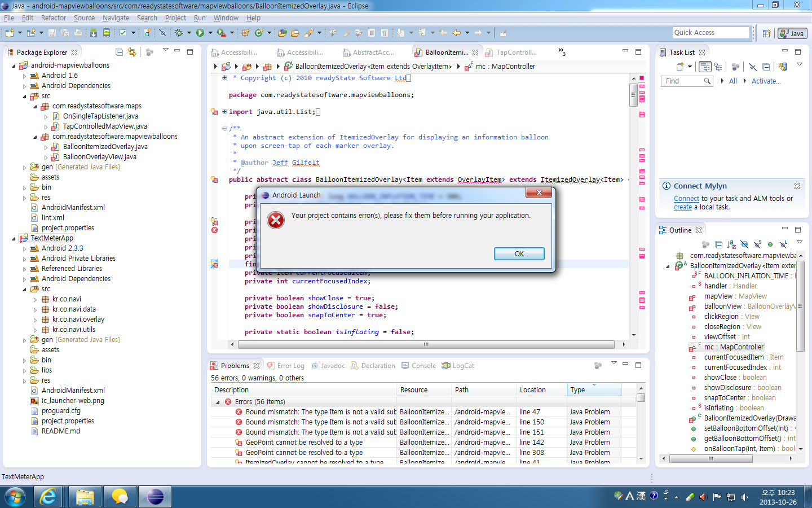Click the Print icon in toolbar
Viewport: 812px width, 508px height.
point(78,33)
